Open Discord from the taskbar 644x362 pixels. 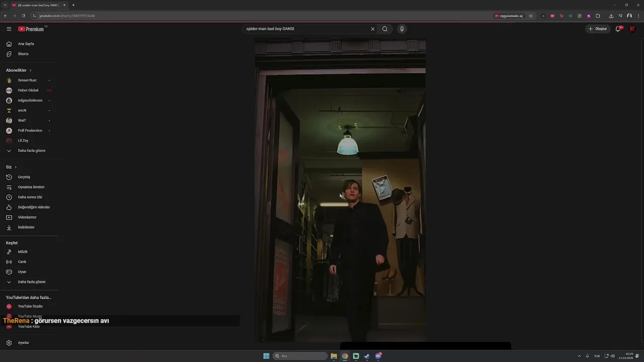coord(378,356)
